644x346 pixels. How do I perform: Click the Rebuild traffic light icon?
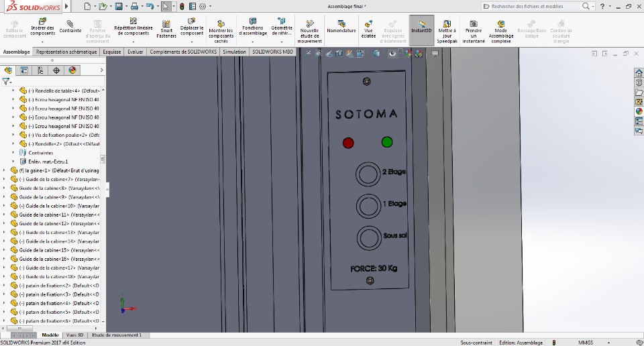click(x=182, y=6)
